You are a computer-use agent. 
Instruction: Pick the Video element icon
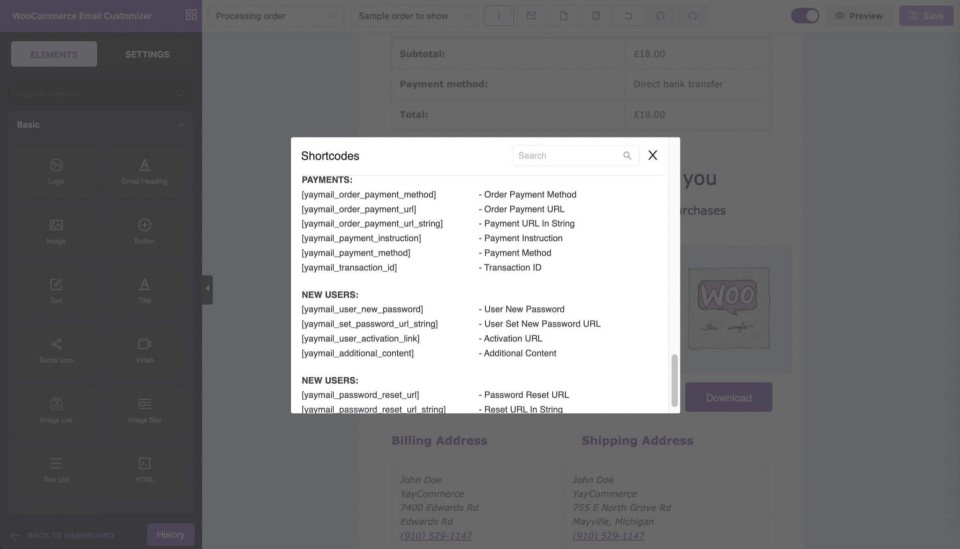coord(144,344)
